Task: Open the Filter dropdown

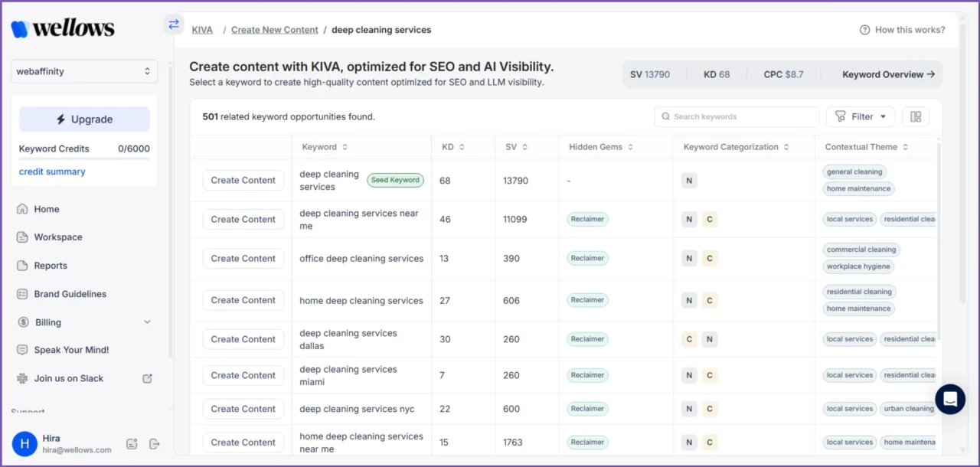Action: point(860,116)
